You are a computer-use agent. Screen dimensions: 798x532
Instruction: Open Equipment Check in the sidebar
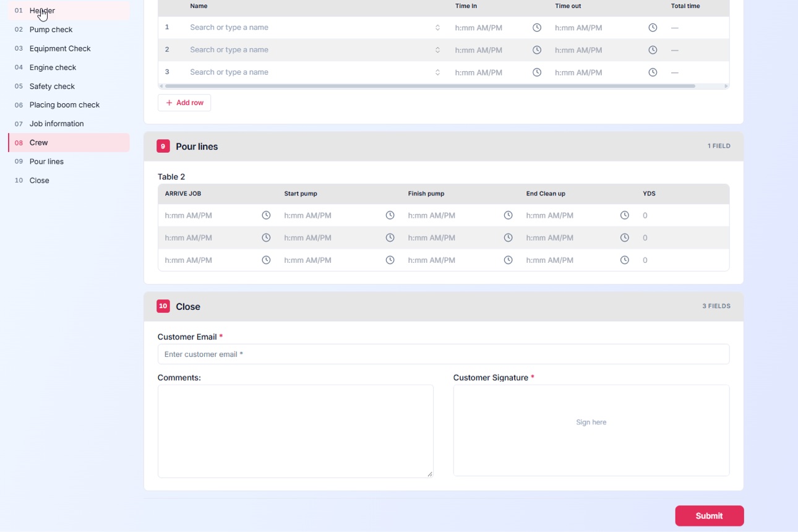(x=69, y=48)
